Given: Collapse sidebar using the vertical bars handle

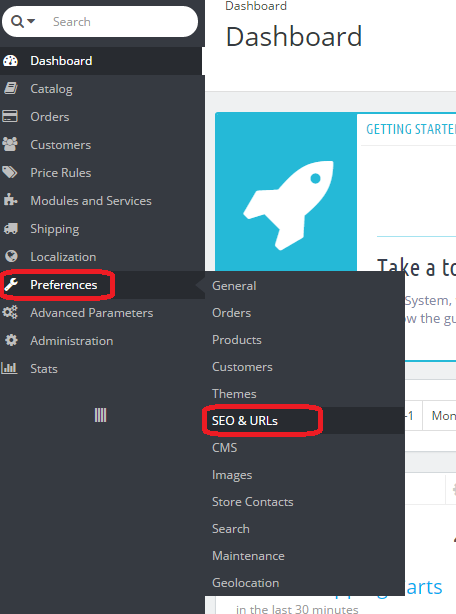Looking at the screenshot, I should (100, 415).
